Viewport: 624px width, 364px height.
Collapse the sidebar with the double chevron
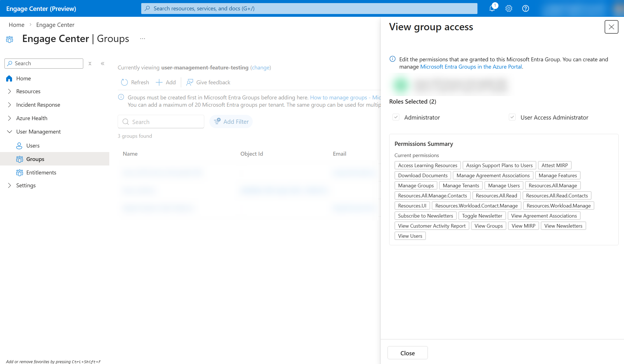point(103,64)
